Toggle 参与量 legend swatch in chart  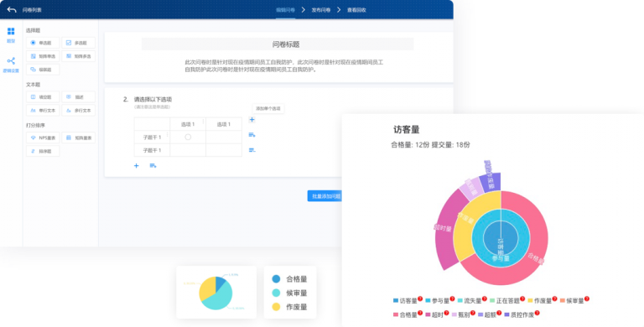[x=428, y=301]
